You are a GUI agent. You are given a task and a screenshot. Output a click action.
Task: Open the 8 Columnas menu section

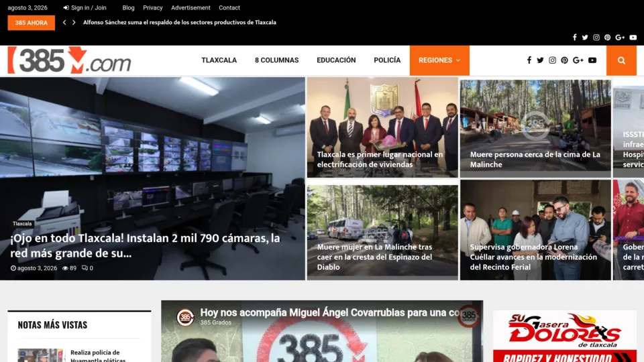coord(277,60)
